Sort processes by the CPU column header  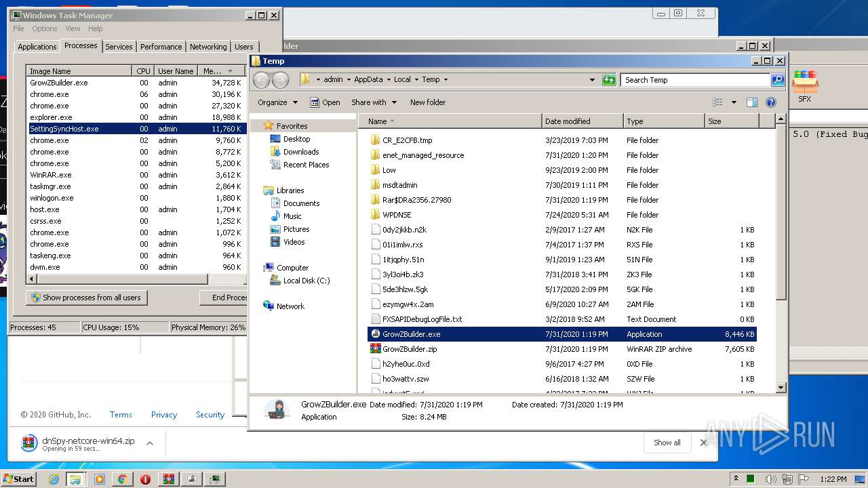143,71
